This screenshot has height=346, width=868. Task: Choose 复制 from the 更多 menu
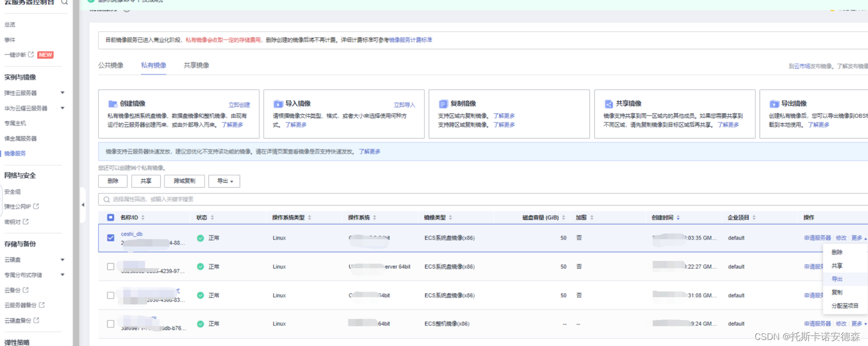pos(837,293)
